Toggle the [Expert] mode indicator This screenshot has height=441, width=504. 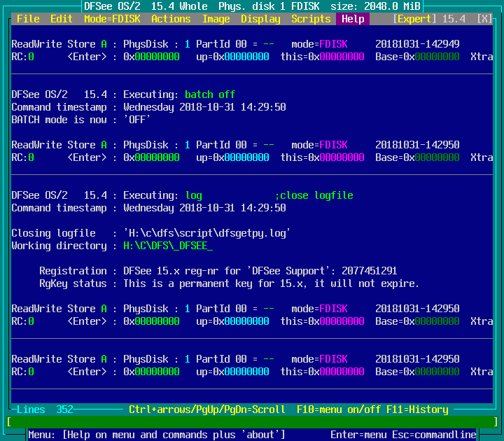pyautogui.click(x=414, y=19)
